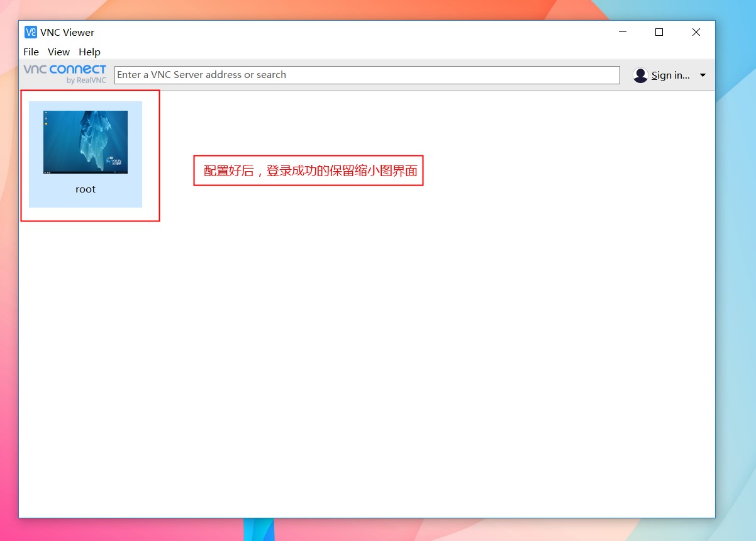
Task: Open the View menu
Action: pos(59,52)
